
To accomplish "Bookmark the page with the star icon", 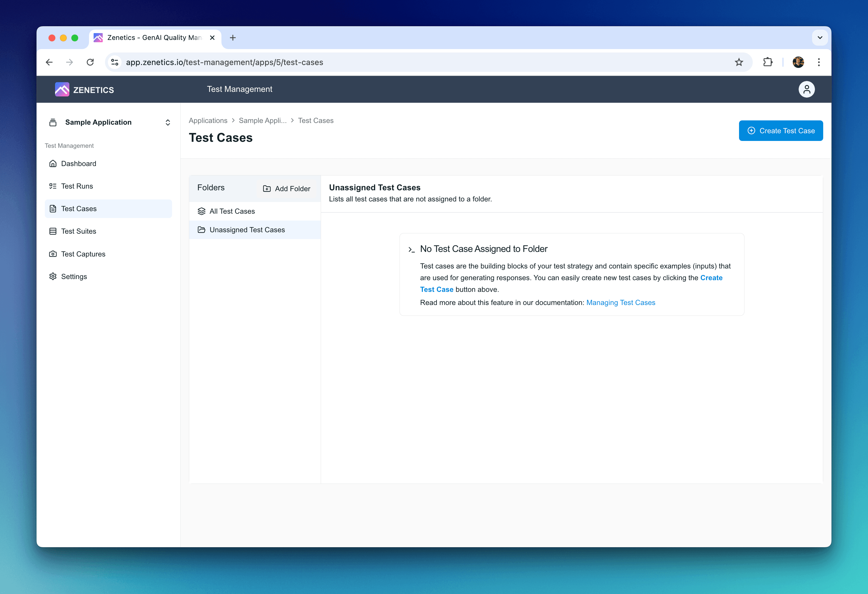I will 739,62.
